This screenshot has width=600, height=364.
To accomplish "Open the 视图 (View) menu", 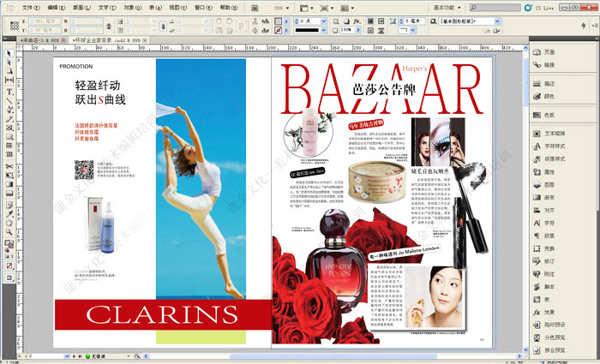I will [178, 8].
